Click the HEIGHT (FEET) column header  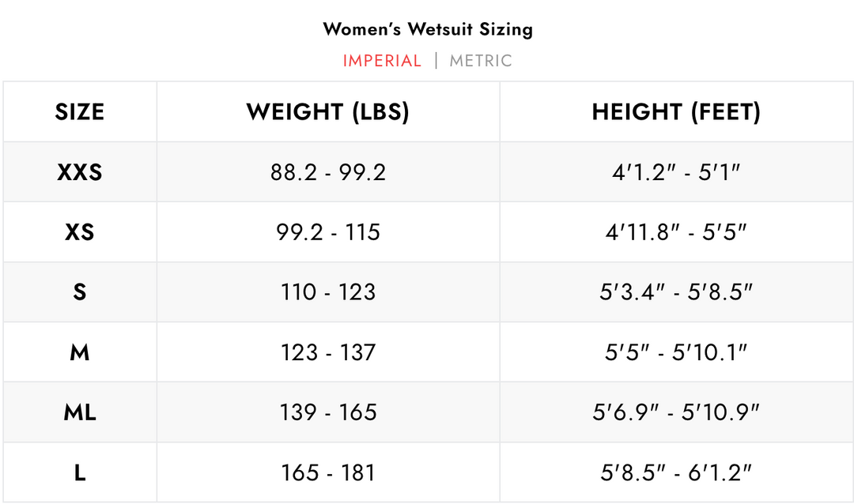(676, 111)
